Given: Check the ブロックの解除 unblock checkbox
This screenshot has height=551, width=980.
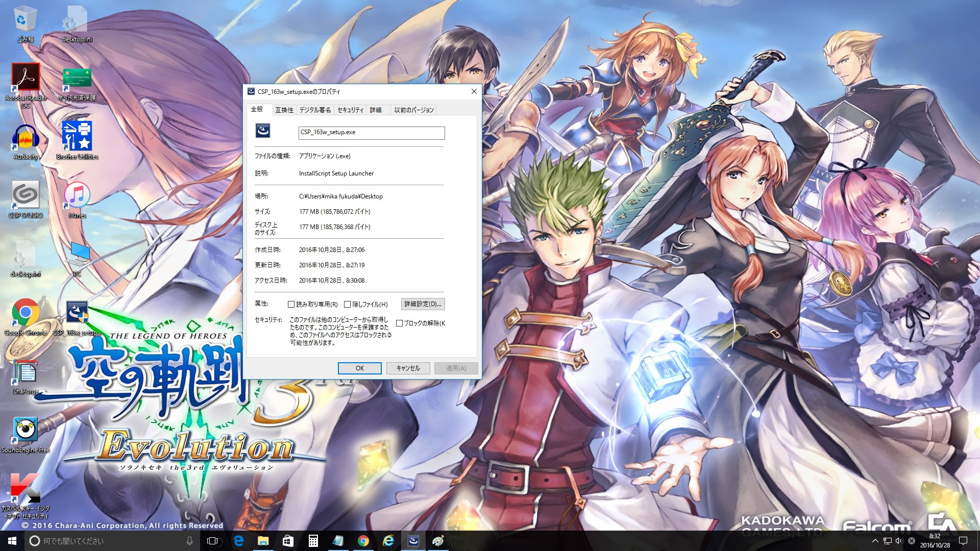Looking at the screenshot, I should (399, 323).
